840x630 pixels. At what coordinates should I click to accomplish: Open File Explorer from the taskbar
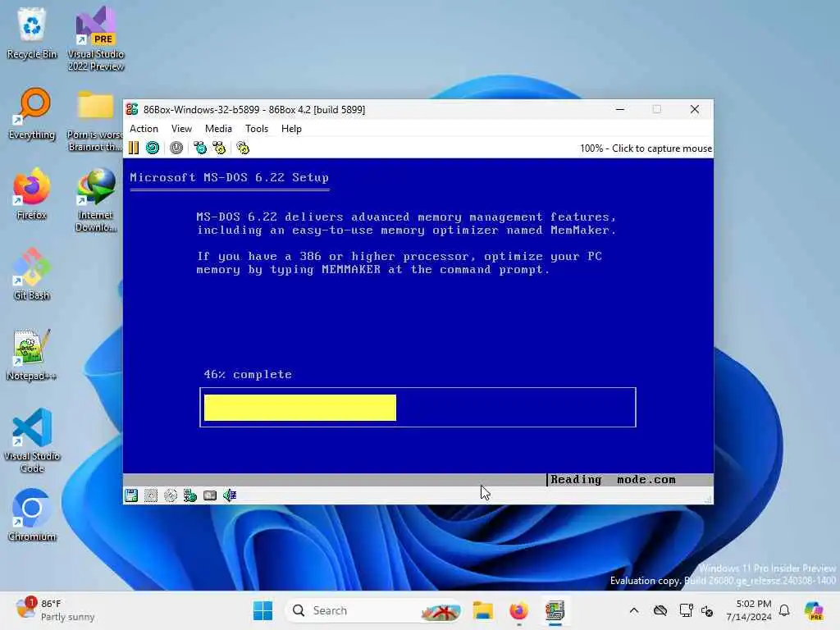[x=482, y=610]
